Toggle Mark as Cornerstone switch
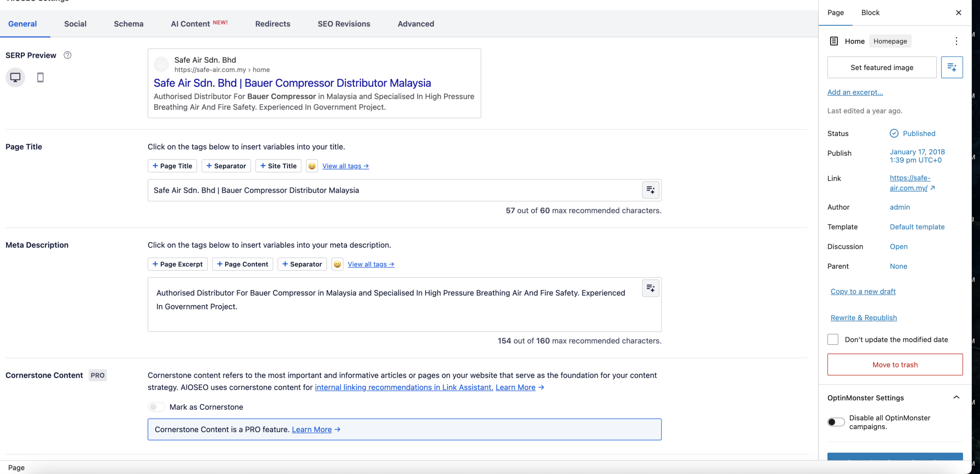Screen dimensions: 980x474 (x=156, y=407)
